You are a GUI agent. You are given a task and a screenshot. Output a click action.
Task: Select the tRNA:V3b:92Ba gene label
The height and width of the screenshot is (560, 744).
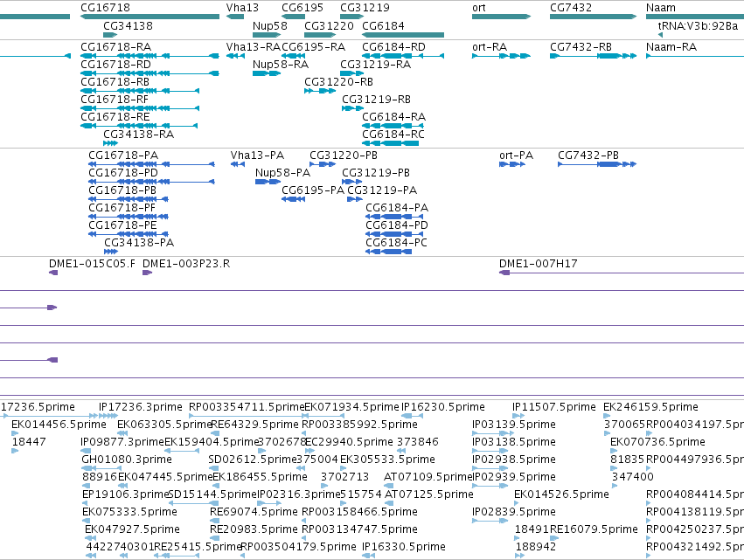point(698,25)
